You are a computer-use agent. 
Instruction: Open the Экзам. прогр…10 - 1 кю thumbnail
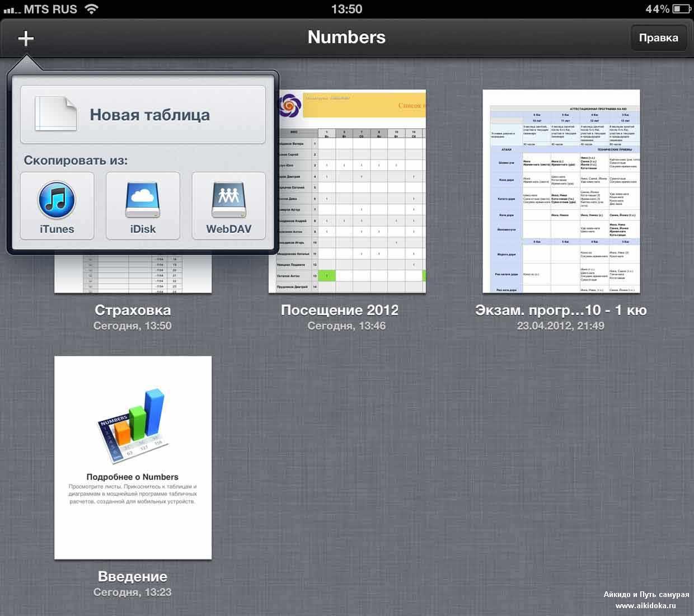(561, 191)
